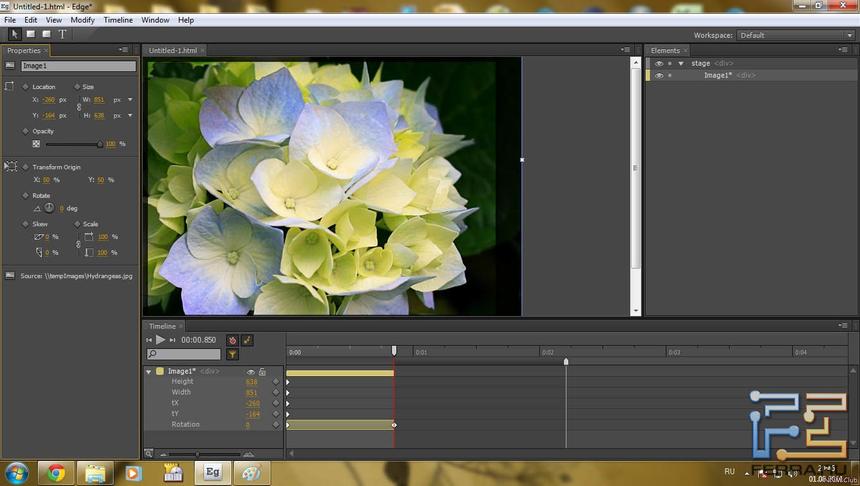Click the link scale chain icon

79,245
